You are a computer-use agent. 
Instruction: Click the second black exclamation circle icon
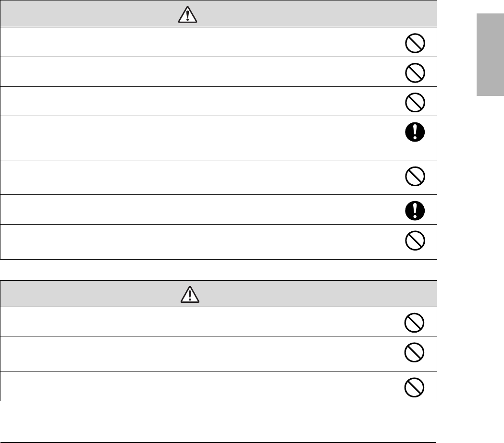[414, 209]
